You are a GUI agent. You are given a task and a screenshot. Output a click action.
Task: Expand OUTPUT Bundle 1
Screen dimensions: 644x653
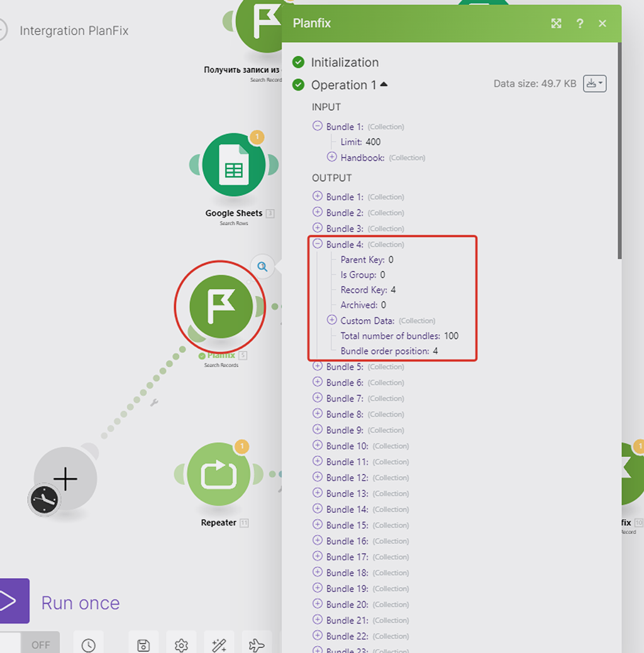click(318, 196)
